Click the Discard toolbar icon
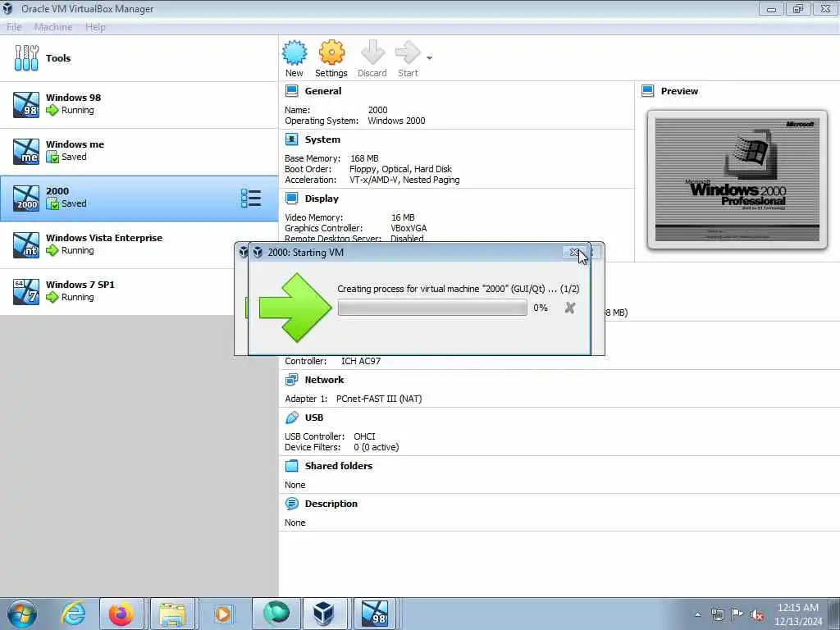Image resolution: width=840 pixels, height=630 pixels. (372, 52)
